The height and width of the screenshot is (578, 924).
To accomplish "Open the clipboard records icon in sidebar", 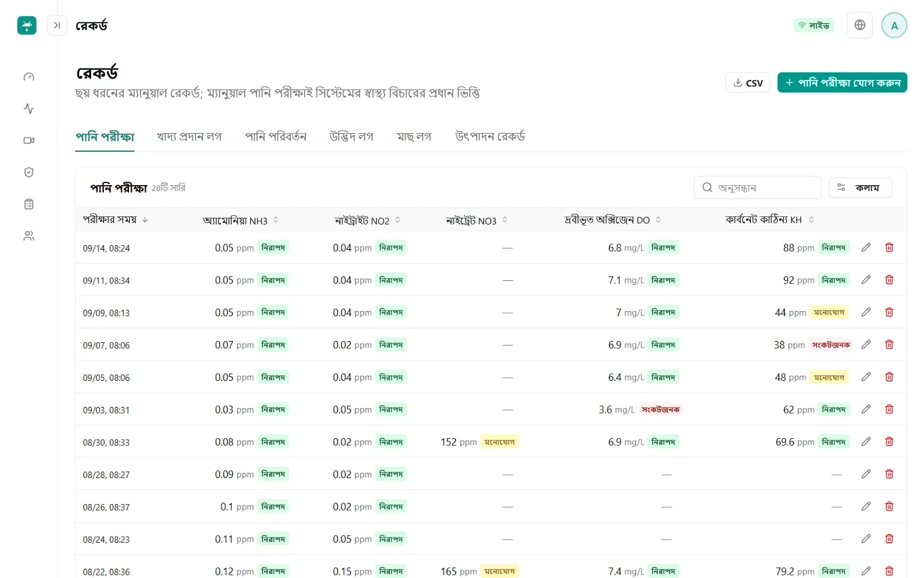I will click(x=29, y=204).
